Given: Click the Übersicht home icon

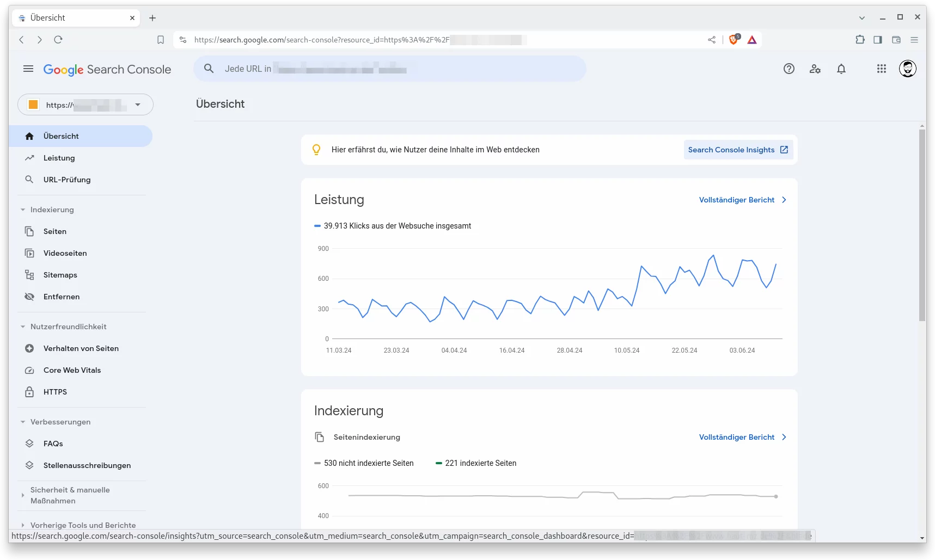Looking at the screenshot, I should click(x=29, y=136).
